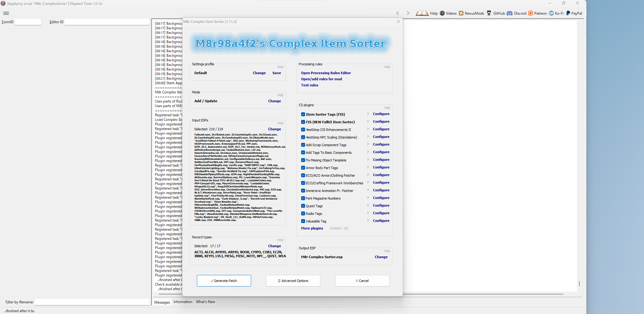Click the Filter by filename input field

[92, 302]
